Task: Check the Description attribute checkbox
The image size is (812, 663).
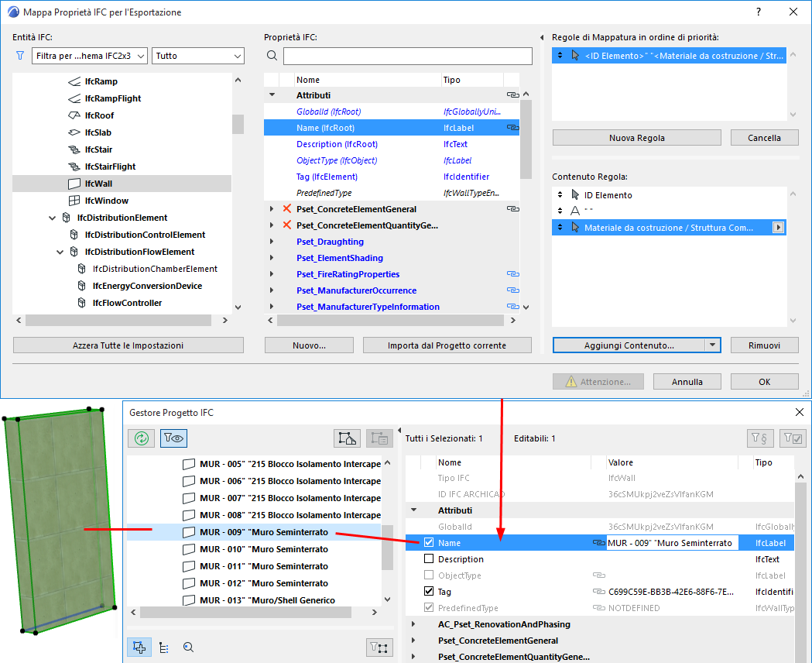Action: pyautogui.click(x=429, y=559)
